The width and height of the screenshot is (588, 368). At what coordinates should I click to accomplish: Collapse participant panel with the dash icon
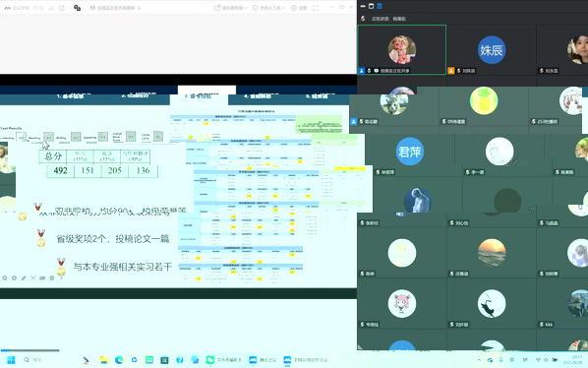pos(363,6)
